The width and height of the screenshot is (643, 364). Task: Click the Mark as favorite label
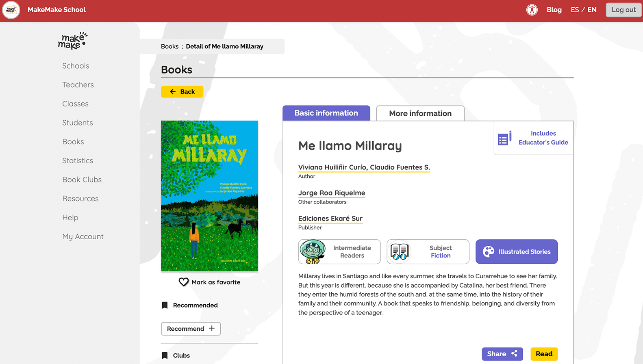coord(216,282)
